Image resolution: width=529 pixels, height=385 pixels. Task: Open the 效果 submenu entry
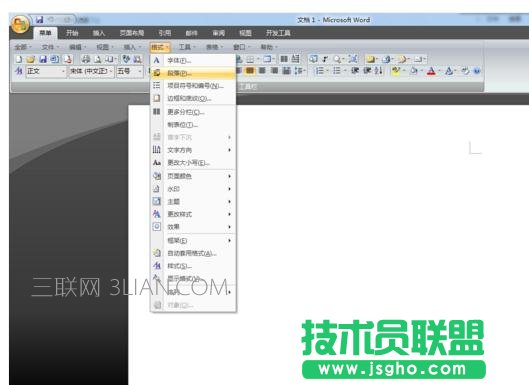coord(193,227)
